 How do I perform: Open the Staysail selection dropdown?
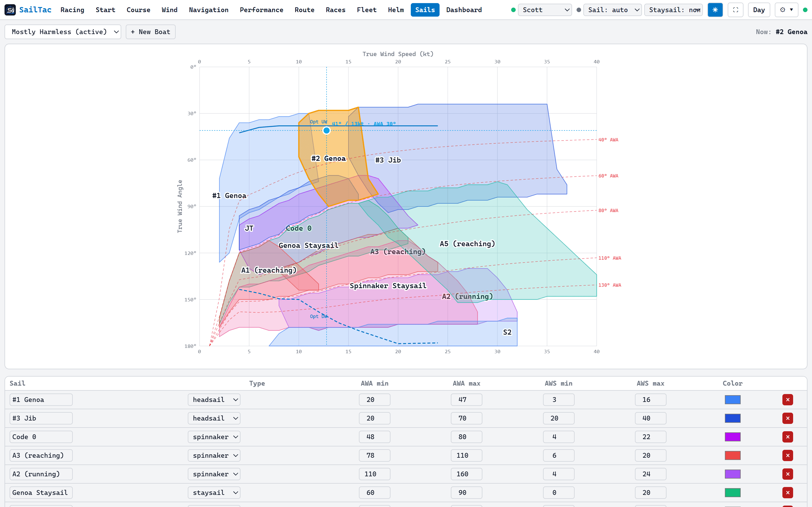click(x=673, y=10)
